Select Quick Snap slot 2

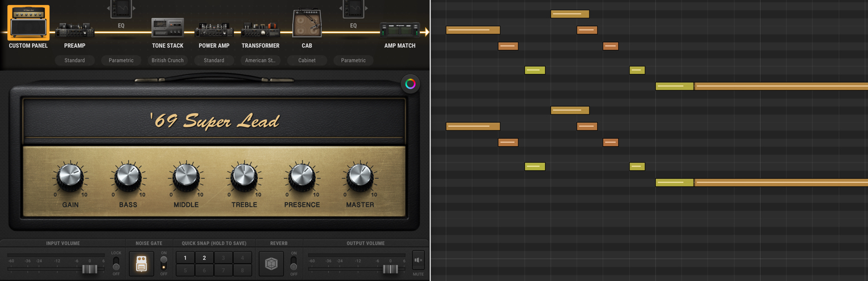pyautogui.click(x=204, y=258)
